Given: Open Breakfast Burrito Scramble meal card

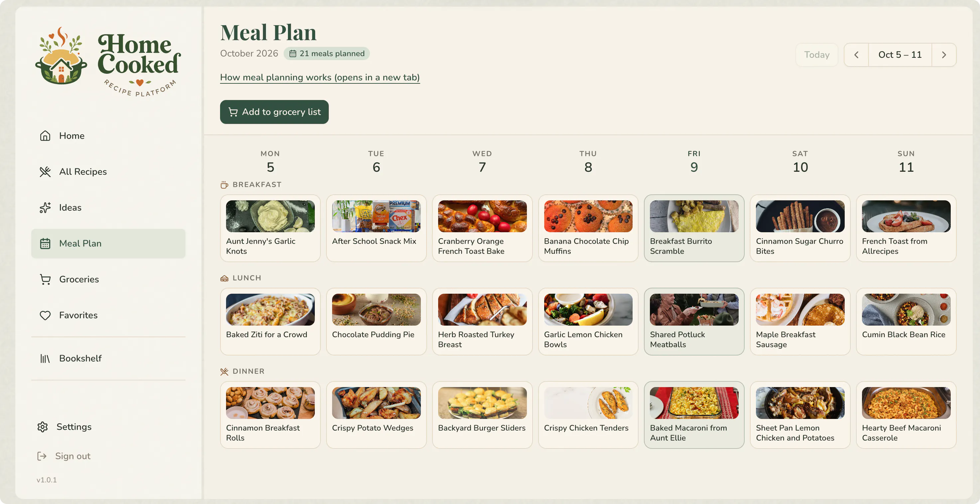Looking at the screenshot, I should 694,229.
